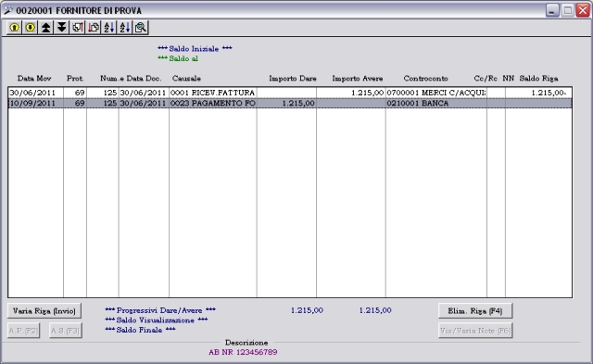Click the 0001 RICEV.FATTURA causale cell
This screenshot has width=593, height=364.
212,93
